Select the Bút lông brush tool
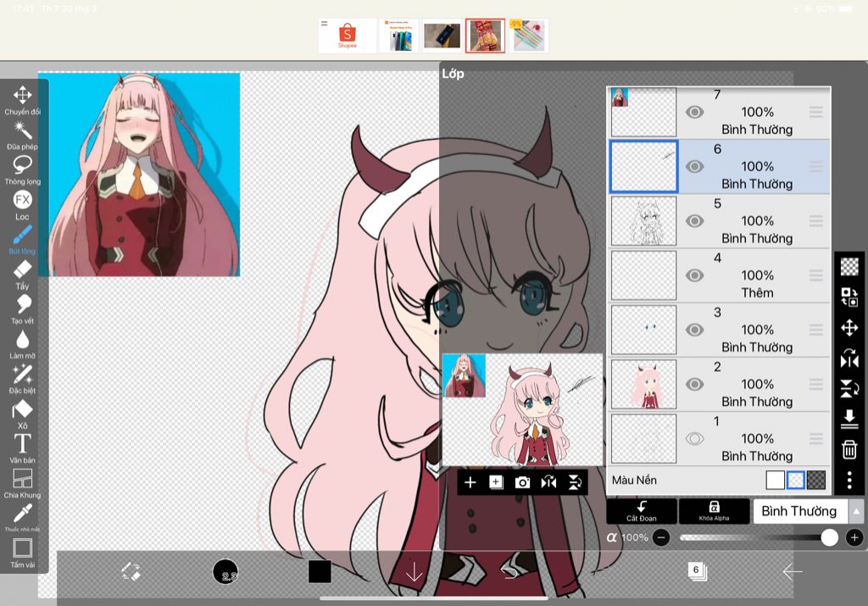 [x=22, y=240]
